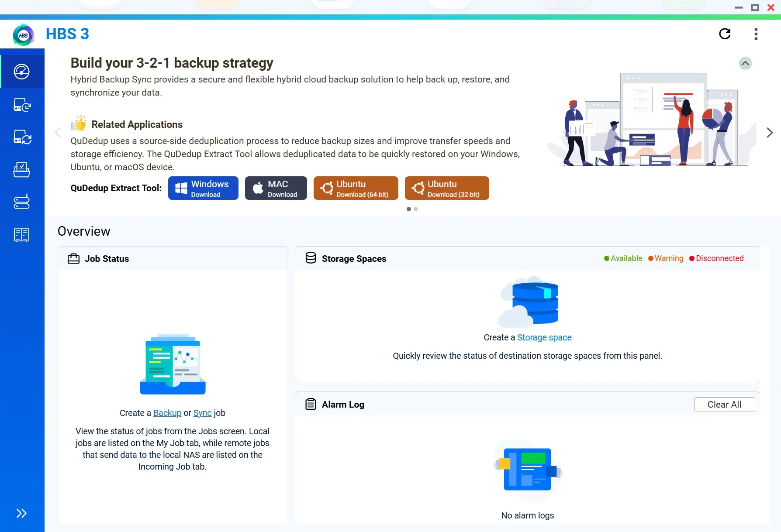The image size is (781, 532).
Task: Click the Related Applications thumbs-up icon
Action: point(79,124)
